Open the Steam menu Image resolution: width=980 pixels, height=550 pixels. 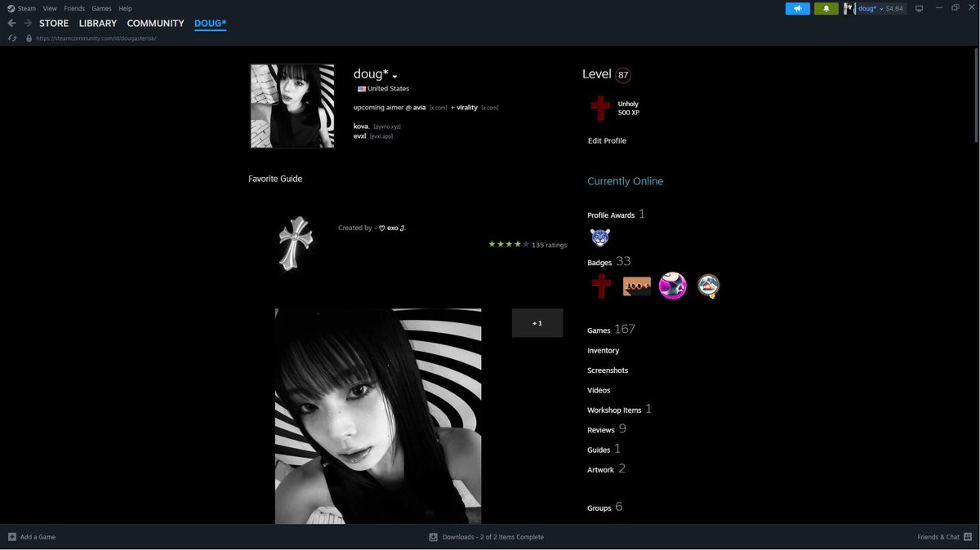tap(27, 8)
